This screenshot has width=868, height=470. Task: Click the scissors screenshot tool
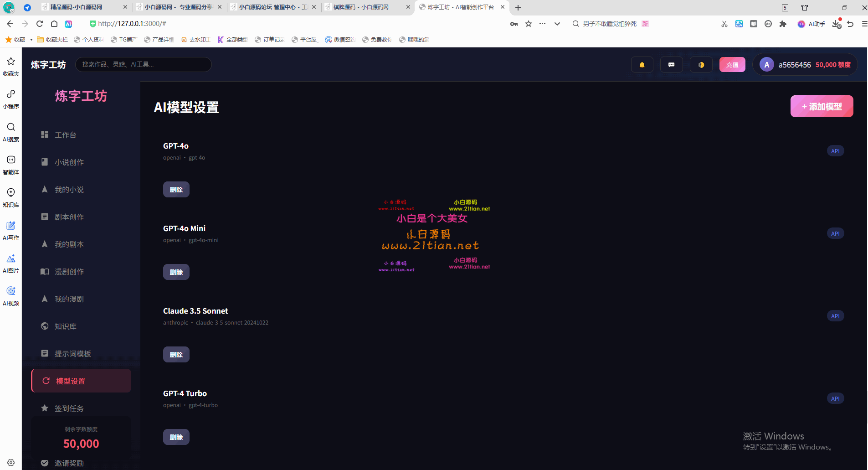pyautogui.click(x=724, y=24)
